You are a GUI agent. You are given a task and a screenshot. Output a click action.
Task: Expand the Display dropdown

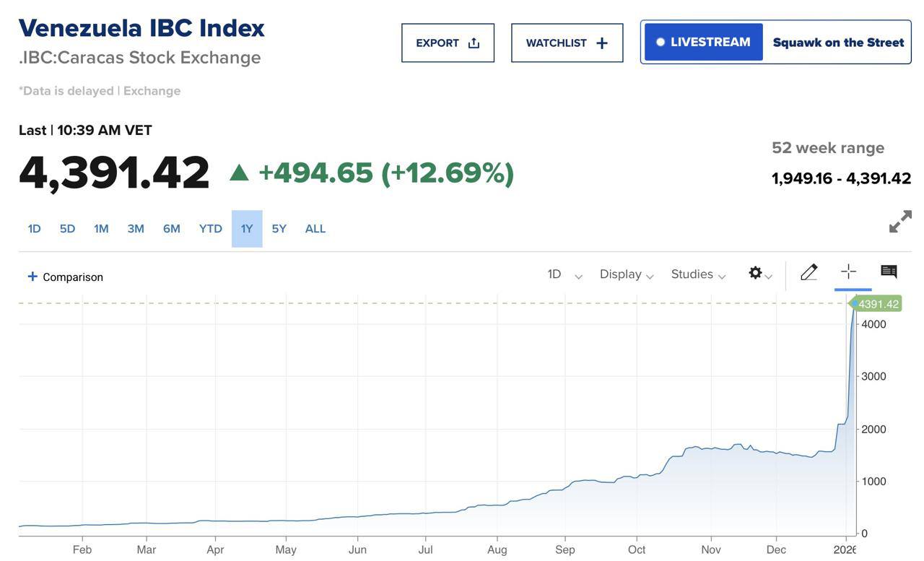626,274
